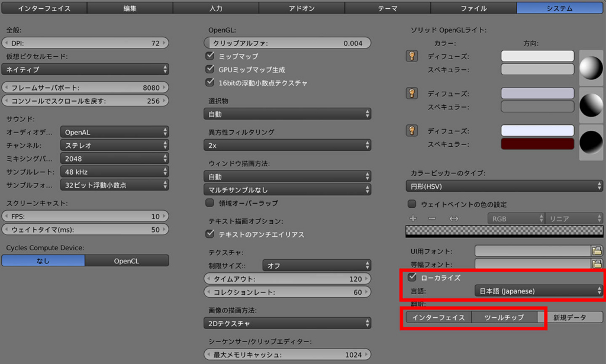Open the 32ビット浮動小数点 sample format dropdown
The height and width of the screenshot is (364, 606).
click(115, 185)
